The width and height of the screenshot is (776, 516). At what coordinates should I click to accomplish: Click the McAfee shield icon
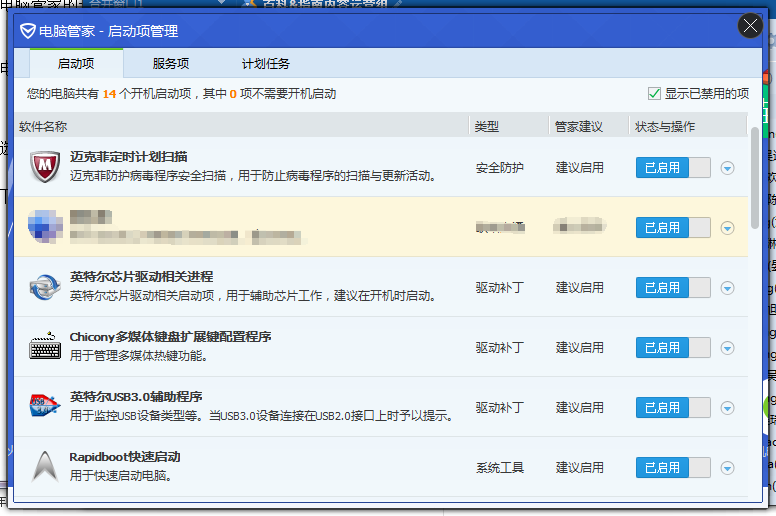[45, 167]
